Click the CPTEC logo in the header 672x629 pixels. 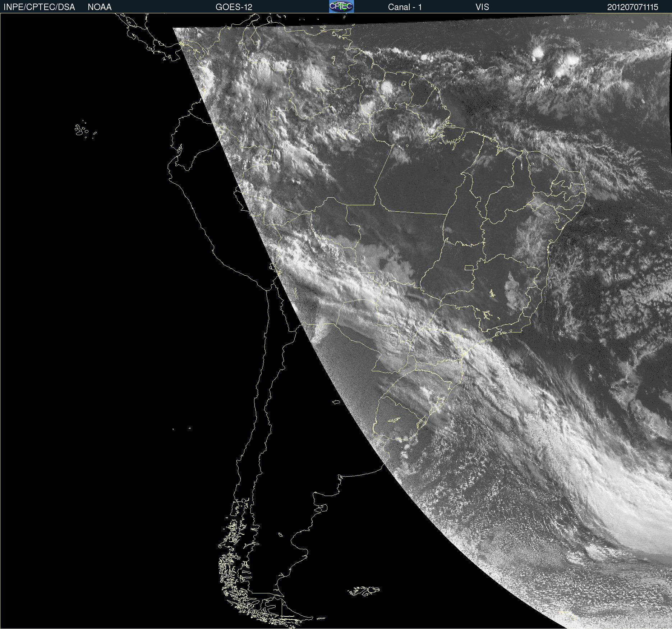pyautogui.click(x=341, y=6)
